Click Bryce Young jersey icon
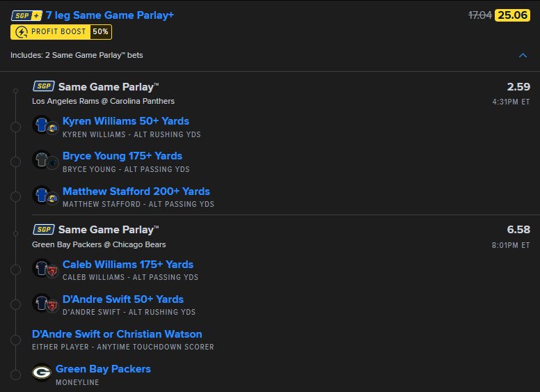This screenshot has width=540, height=392. click(41, 159)
